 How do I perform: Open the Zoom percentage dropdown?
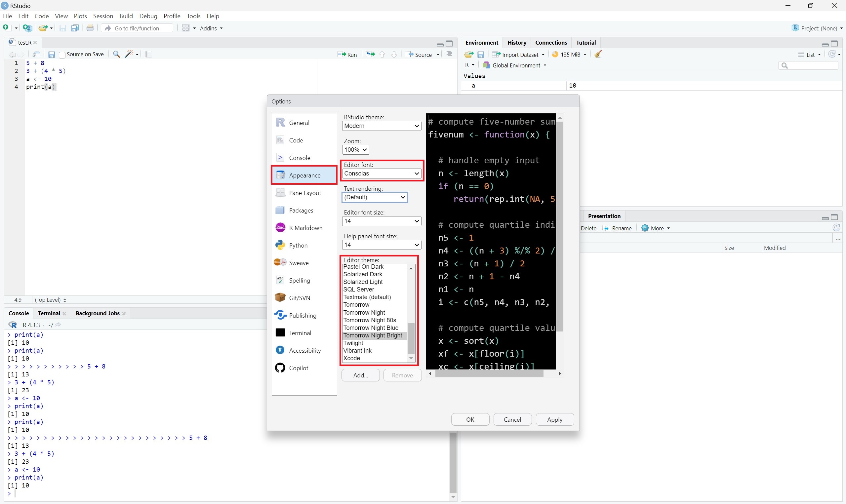(355, 149)
